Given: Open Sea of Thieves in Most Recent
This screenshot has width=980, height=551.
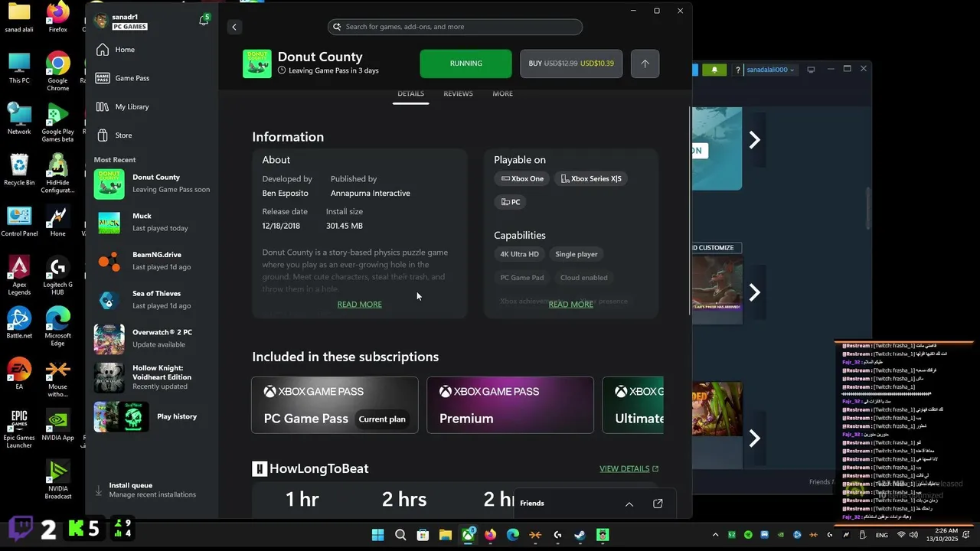Looking at the screenshot, I should (x=153, y=300).
